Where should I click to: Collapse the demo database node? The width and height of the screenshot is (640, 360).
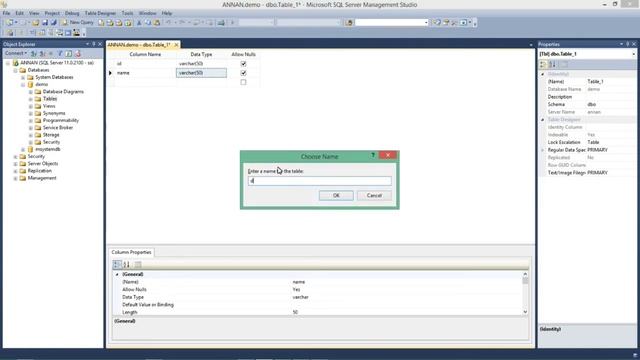(x=23, y=84)
